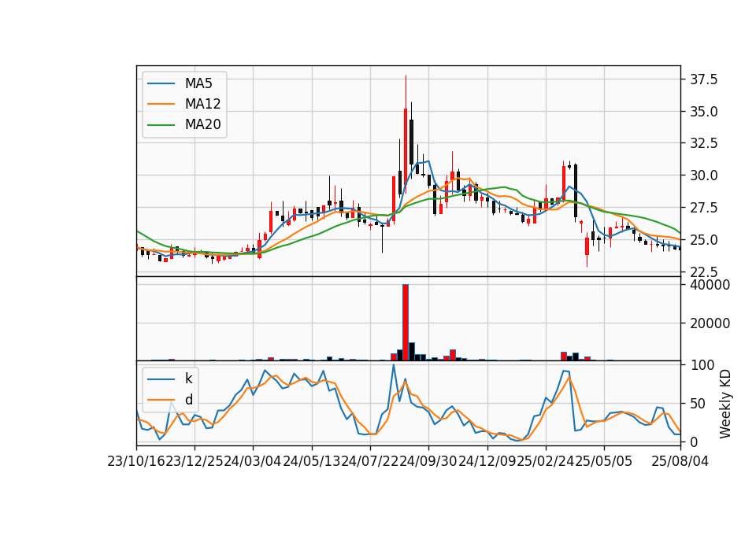Click the 25/05/05 date label
This screenshot has width=756, height=543.
[604, 461]
